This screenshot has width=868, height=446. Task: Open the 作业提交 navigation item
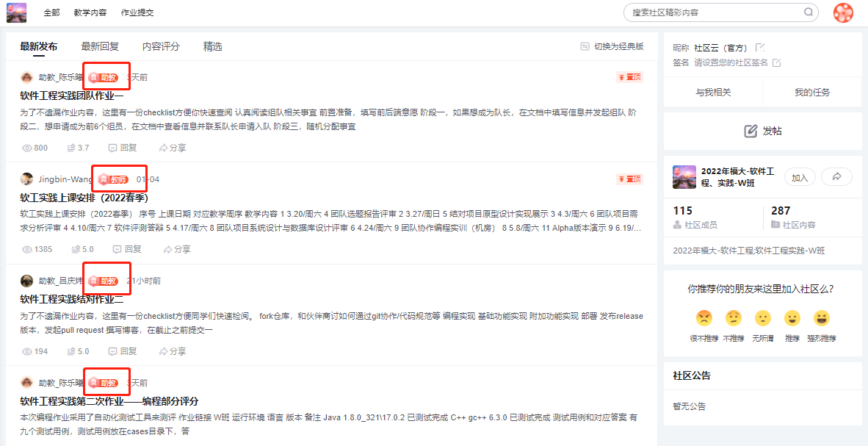[x=137, y=12]
